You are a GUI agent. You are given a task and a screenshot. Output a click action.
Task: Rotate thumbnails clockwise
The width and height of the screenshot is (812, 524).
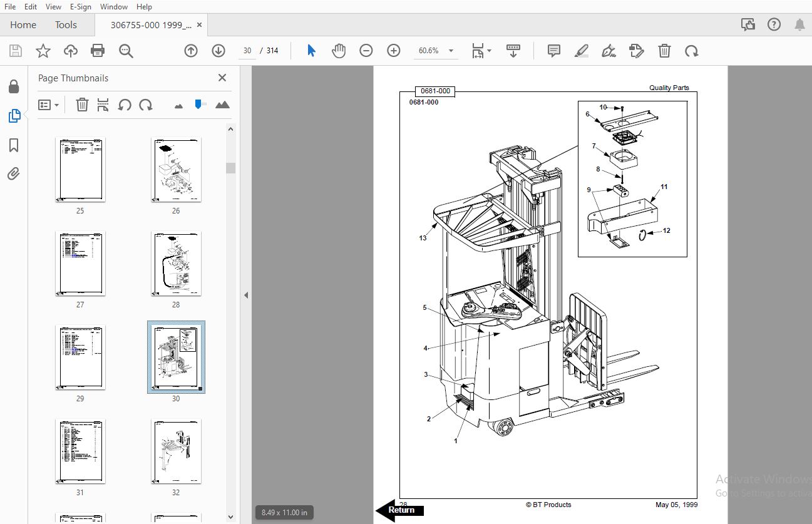point(146,105)
